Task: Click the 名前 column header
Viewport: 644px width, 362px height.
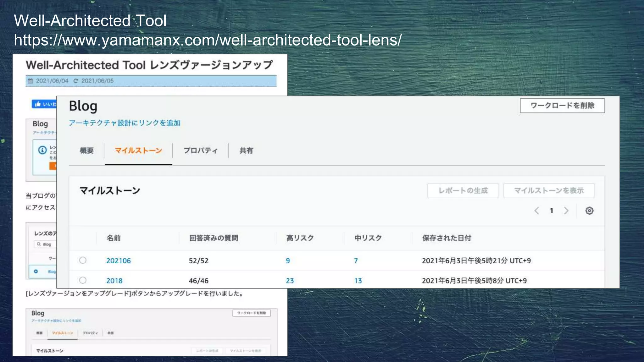Action: 114,238
